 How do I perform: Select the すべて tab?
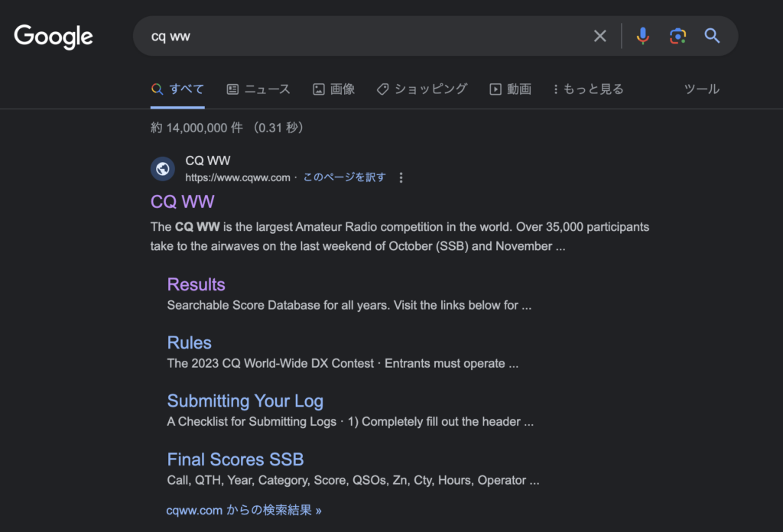click(x=177, y=89)
